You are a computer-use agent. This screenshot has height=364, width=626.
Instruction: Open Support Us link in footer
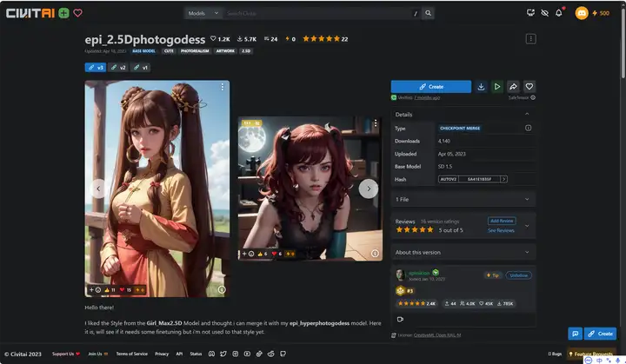tap(66, 354)
